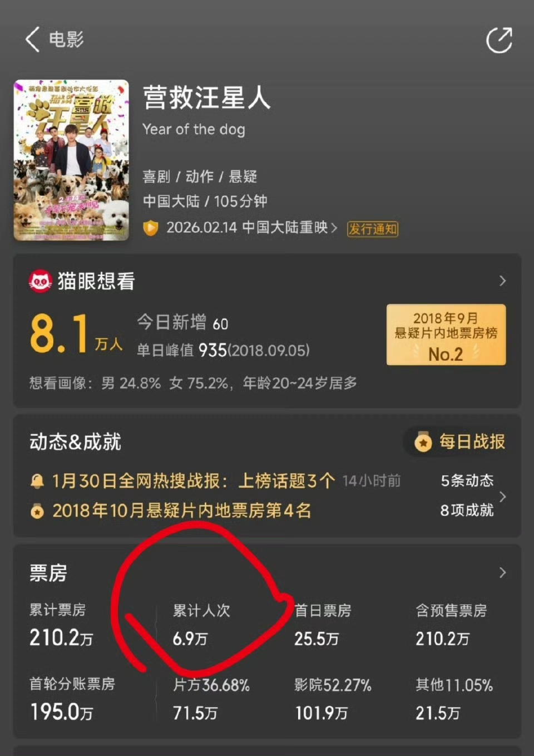
Task: View the 8项成就 achievements
Action: click(x=467, y=510)
